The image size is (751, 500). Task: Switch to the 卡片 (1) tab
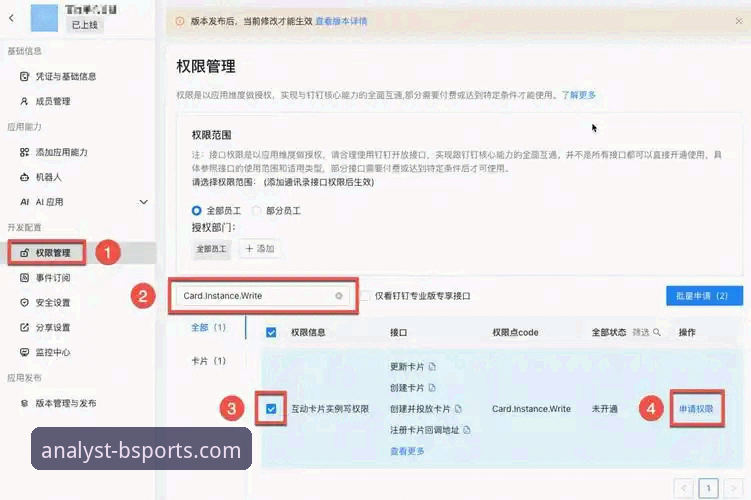point(208,361)
